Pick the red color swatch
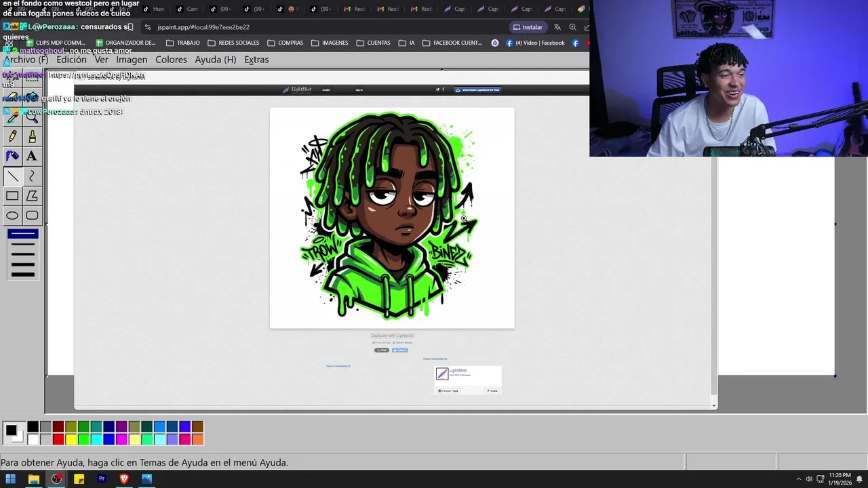 [58, 439]
